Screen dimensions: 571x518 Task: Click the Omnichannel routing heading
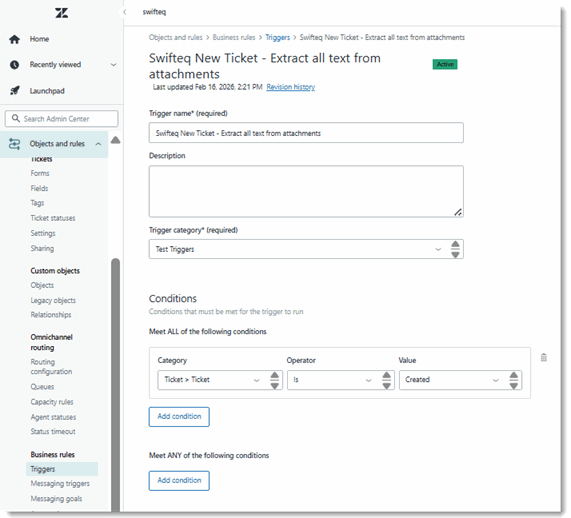(x=51, y=342)
